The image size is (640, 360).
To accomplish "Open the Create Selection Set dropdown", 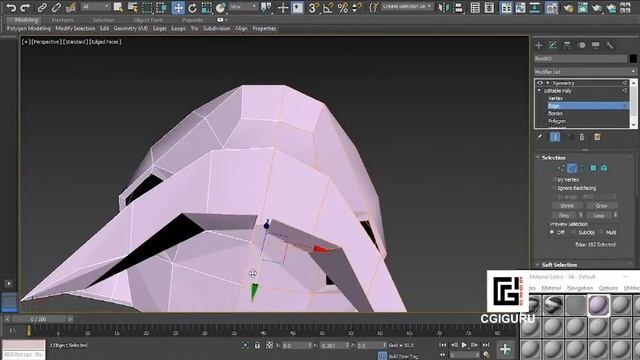I will coord(407,7).
